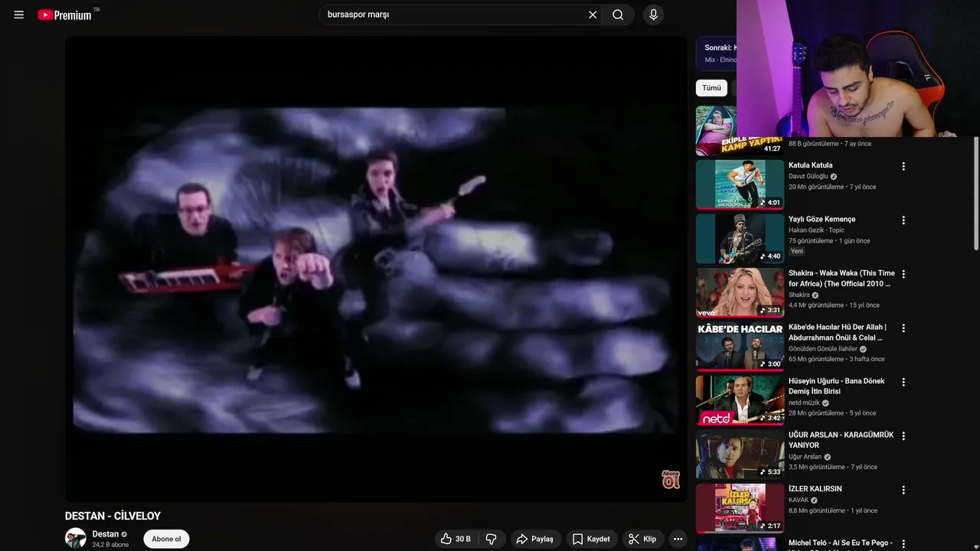Visit Davut Güloğlu channel

808,177
